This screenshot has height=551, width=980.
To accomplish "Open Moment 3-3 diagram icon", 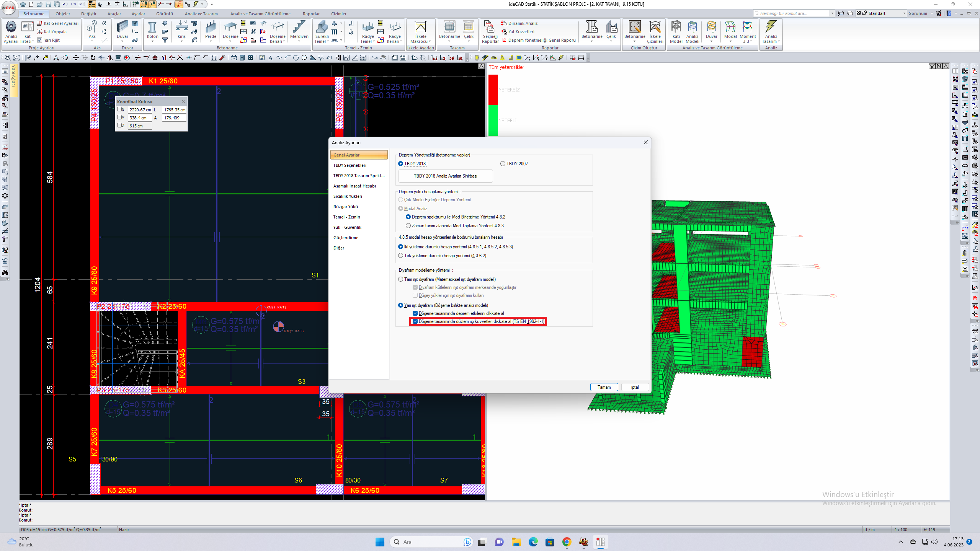I will tap(747, 27).
